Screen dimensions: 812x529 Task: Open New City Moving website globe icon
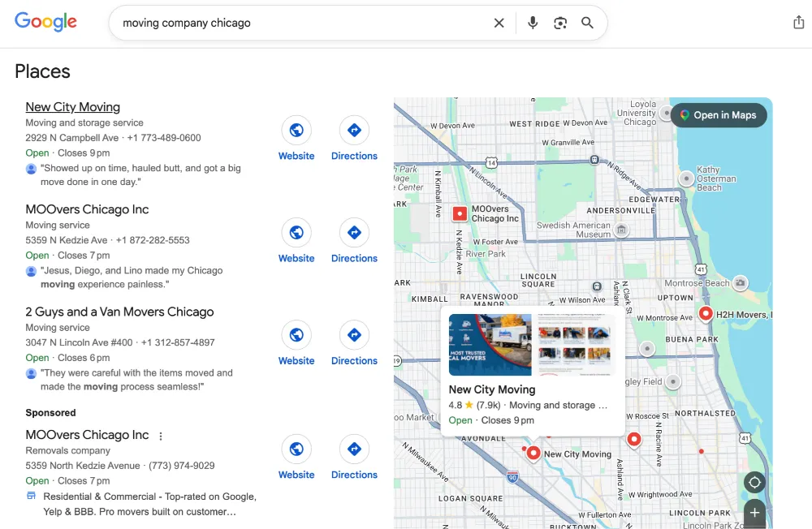pyautogui.click(x=296, y=130)
